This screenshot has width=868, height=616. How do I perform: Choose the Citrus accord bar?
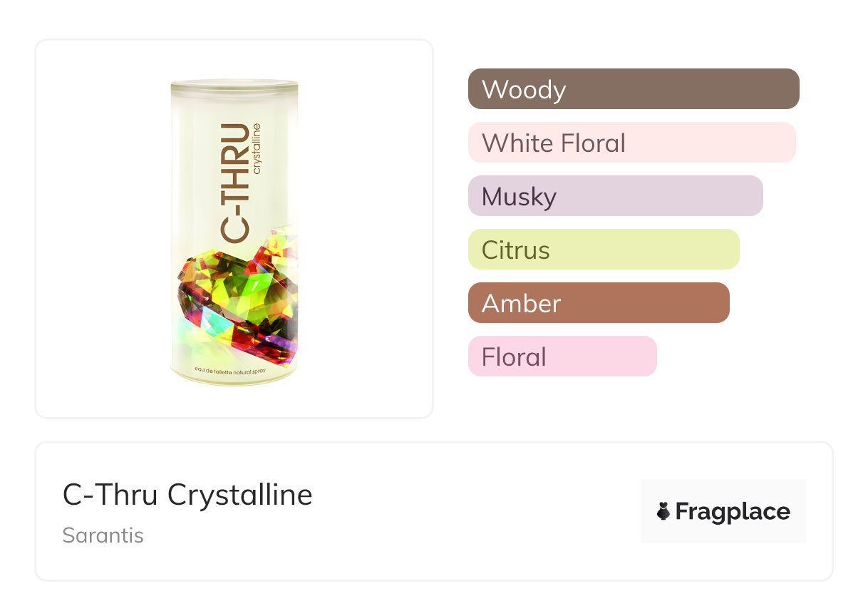tap(603, 250)
